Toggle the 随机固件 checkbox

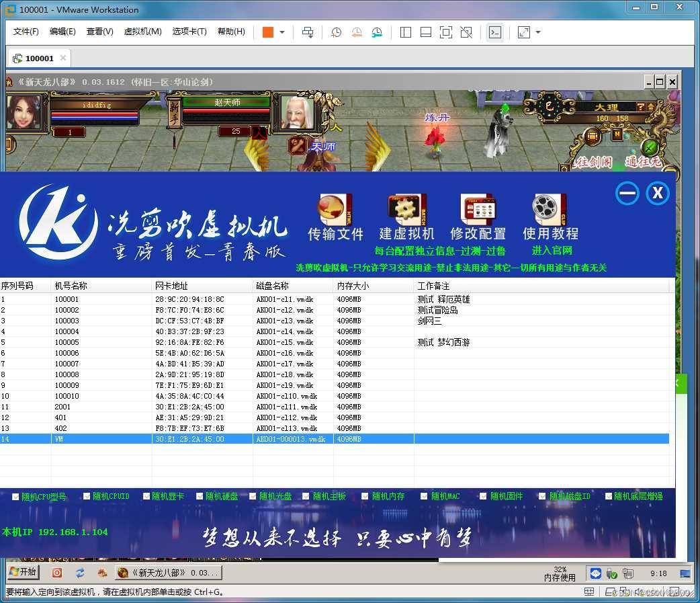pyautogui.click(x=484, y=496)
